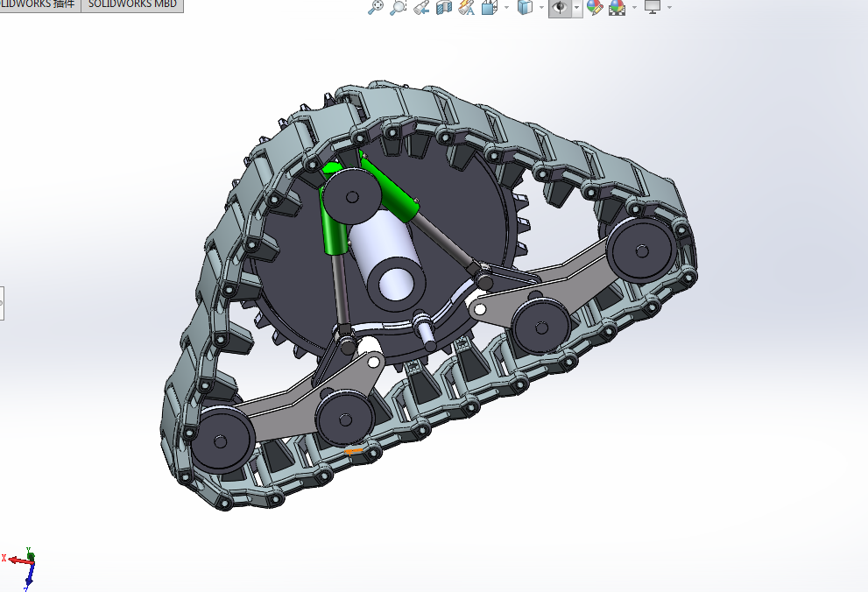Screen dimensions: 868x592
Task: Click the Edit Appearance icon
Action: 595,7
